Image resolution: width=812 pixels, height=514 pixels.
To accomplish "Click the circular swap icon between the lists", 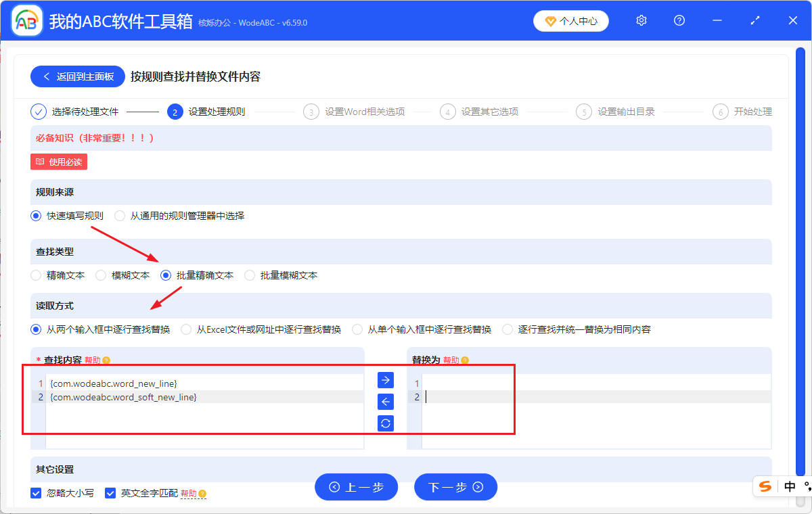I will 384,423.
